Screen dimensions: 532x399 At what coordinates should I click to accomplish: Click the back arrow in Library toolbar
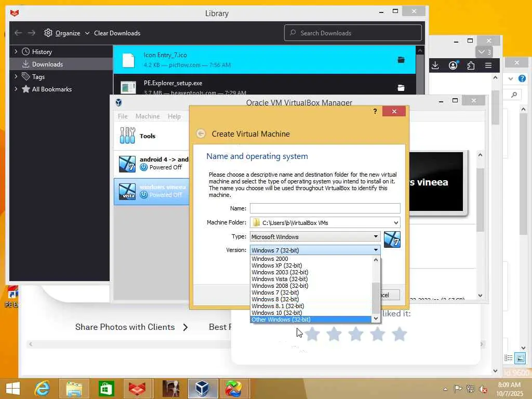(x=18, y=33)
